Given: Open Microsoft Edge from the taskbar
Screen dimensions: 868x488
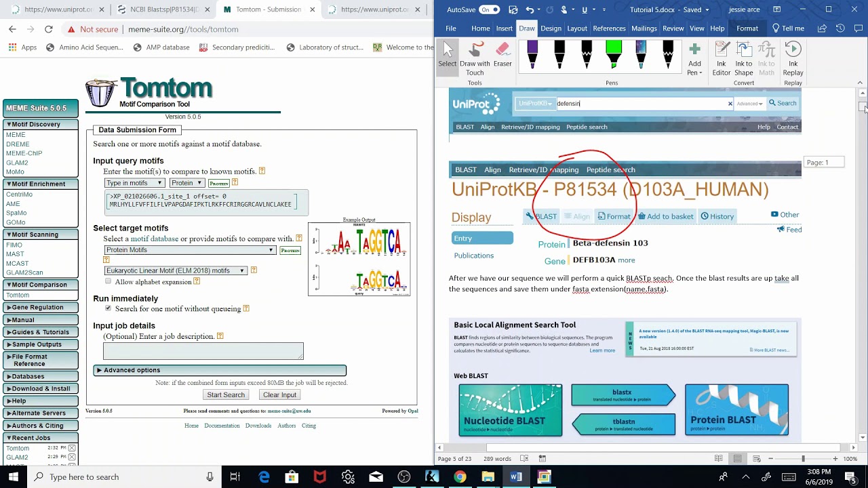Looking at the screenshot, I should tap(264, 476).
